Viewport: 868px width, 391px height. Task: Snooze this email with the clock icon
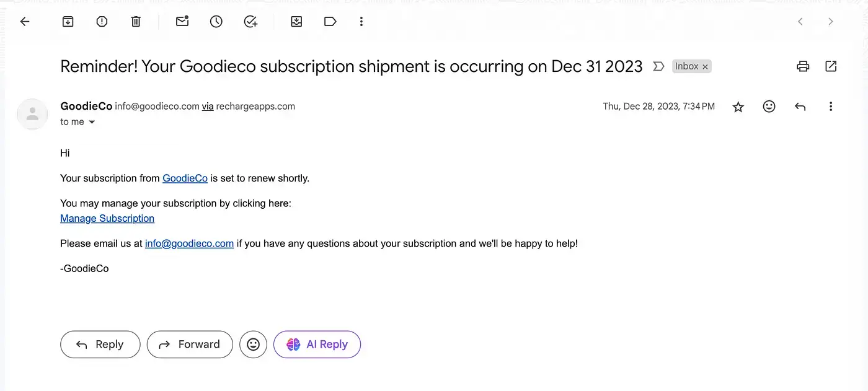click(x=216, y=22)
